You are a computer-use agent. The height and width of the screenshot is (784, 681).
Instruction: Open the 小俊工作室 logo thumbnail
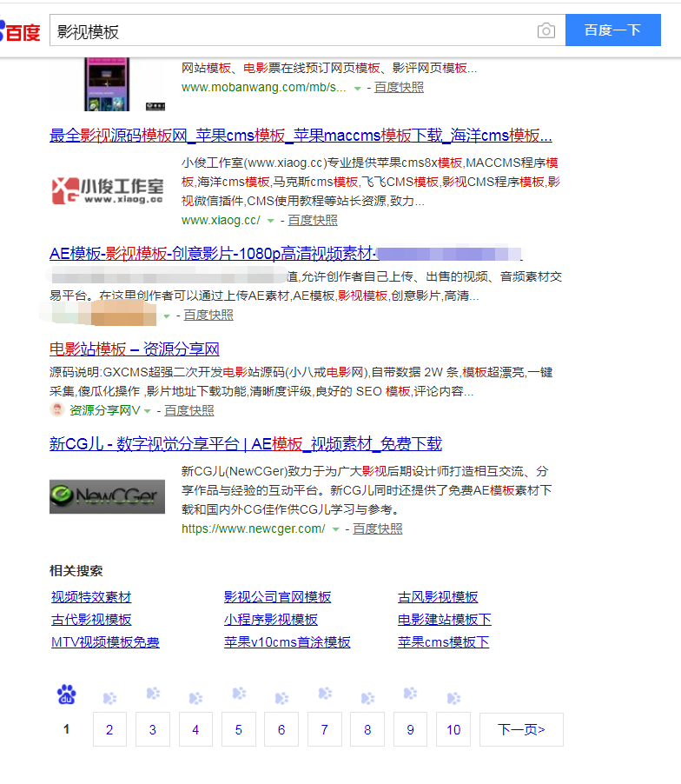point(107,191)
